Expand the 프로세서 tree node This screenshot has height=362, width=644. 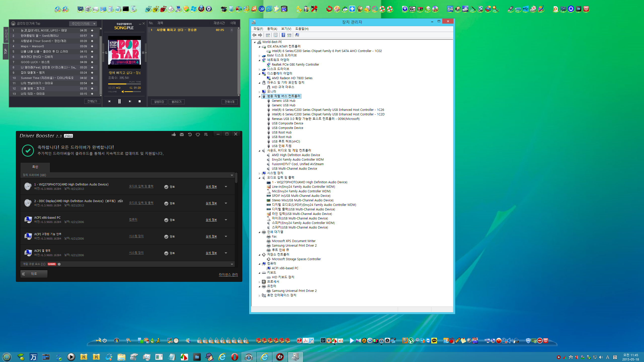point(259,282)
